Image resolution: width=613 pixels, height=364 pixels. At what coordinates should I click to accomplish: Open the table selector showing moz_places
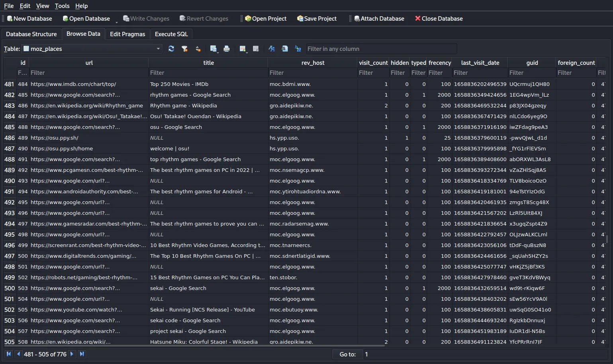[92, 49]
